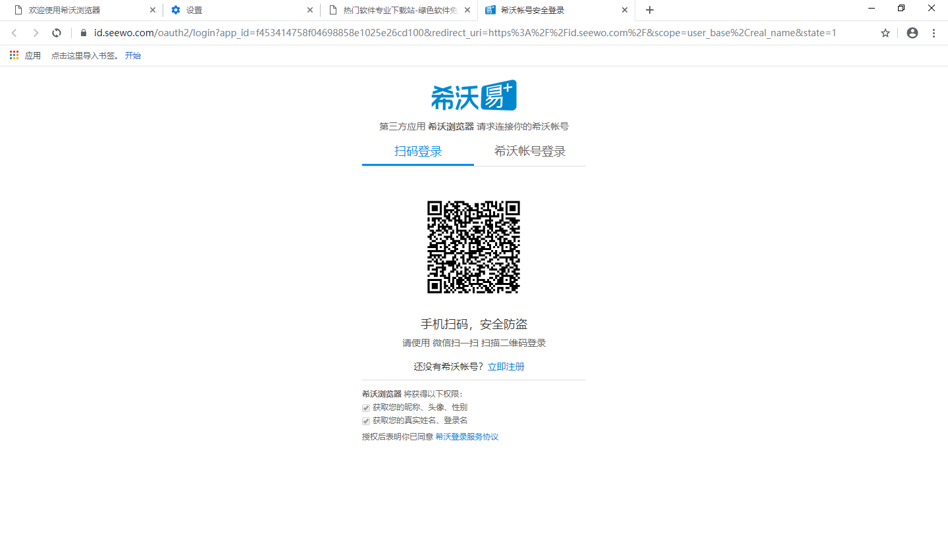Toggle 获取您的昵称、头像、性别 permission checkbox
948x560 pixels.
[366, 408]
